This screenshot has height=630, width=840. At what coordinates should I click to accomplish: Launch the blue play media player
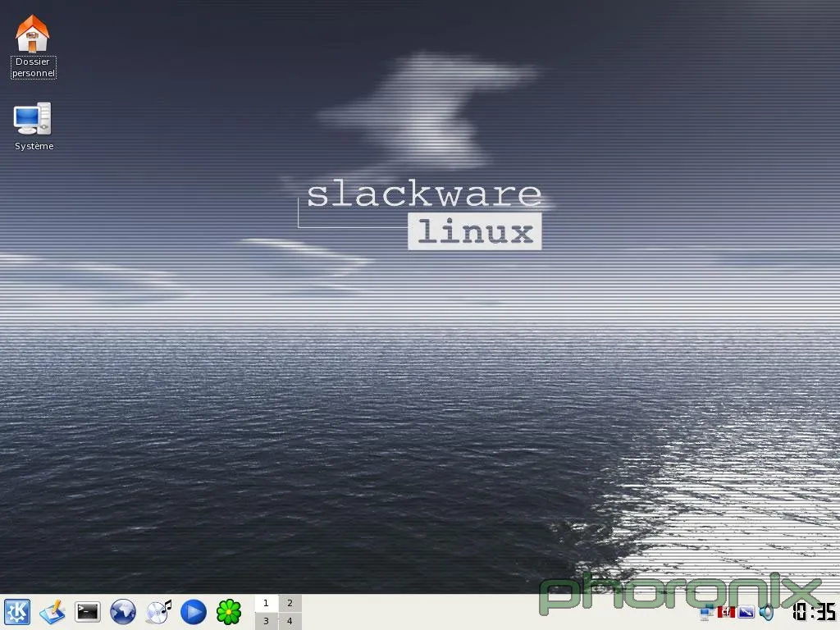pos(194,612)
